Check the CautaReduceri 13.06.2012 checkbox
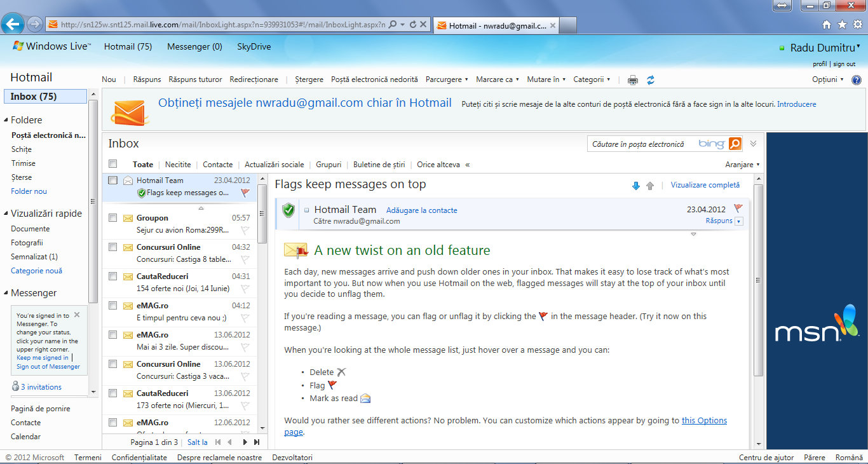The width and height of the screenshot is (868, 464). point(112,393)
